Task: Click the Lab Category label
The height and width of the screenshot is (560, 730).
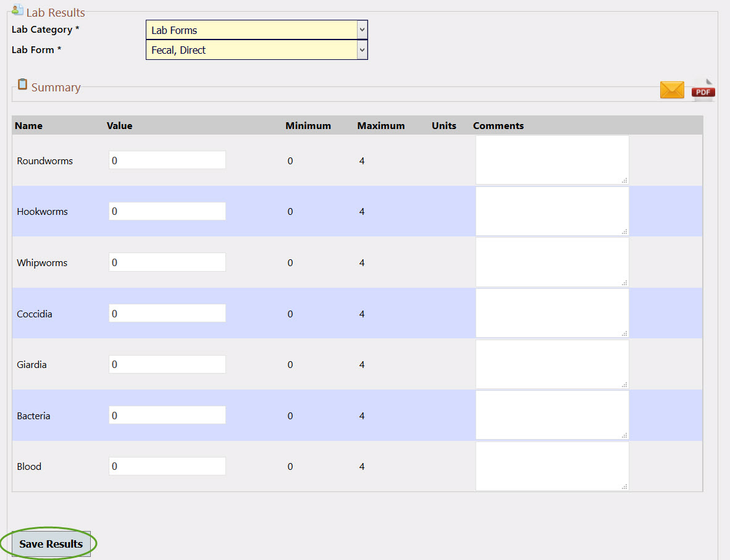Action: pyautogui.click(x=45, y=30)
